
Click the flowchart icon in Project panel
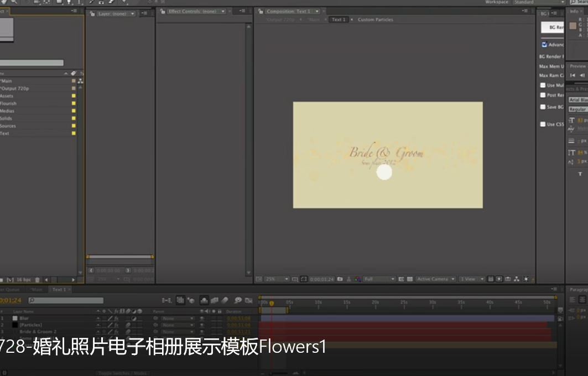click(80, 81)
